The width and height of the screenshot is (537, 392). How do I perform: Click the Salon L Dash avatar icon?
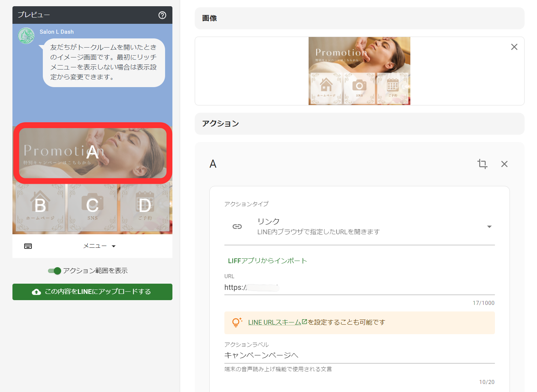tap(26, 36)
